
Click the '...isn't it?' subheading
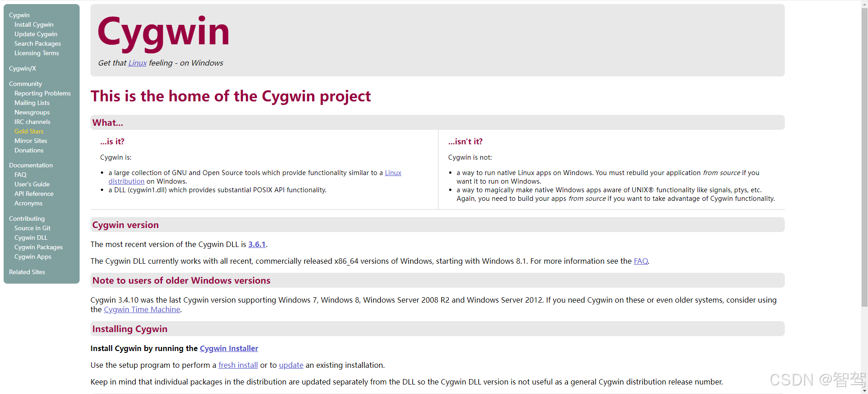pos(465,142)
